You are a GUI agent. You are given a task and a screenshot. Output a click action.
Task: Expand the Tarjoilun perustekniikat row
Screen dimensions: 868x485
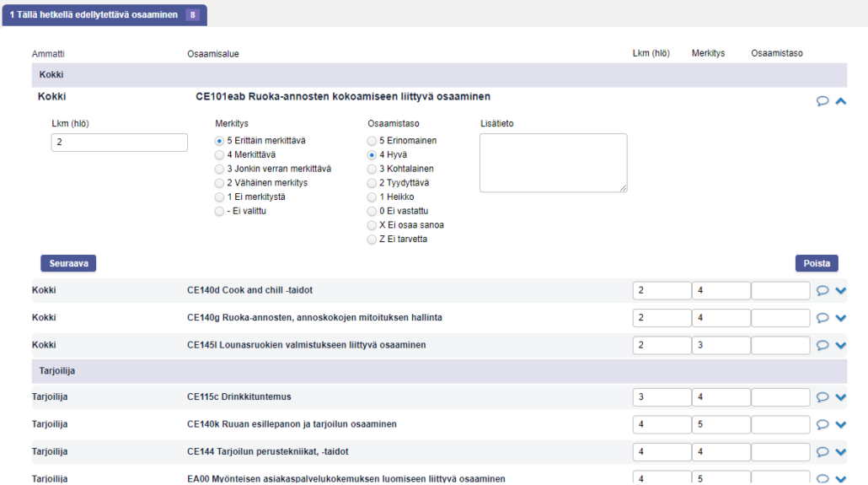coord(840,452)
